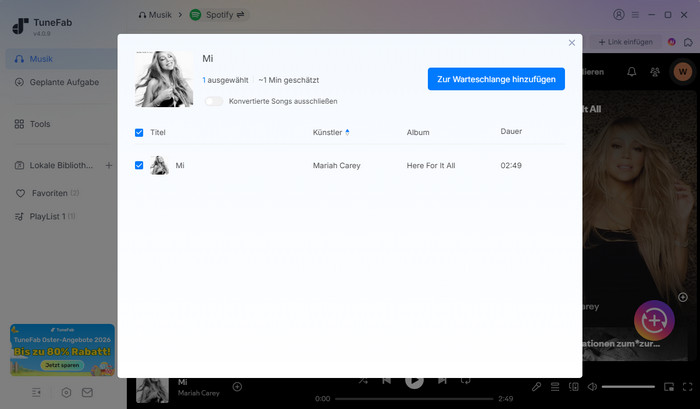Click the account profile icon in title bar
The image size is (700, 409).
[619, 15]
